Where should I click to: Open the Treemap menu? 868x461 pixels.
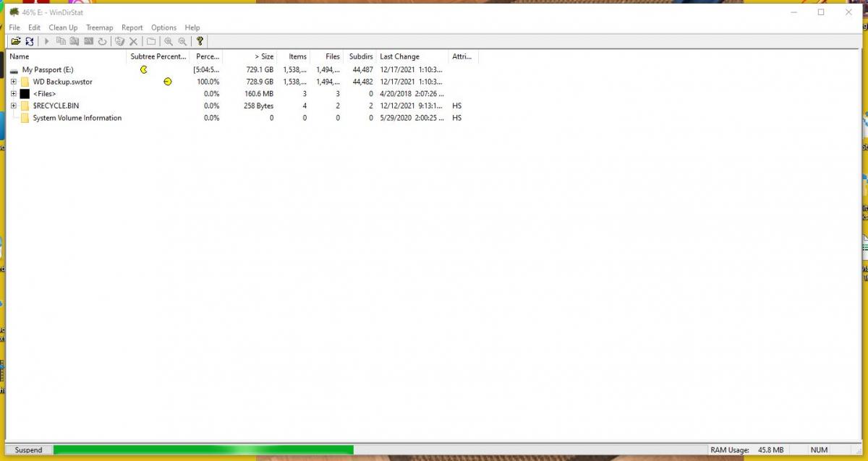pyautogui.click(x=100, y=27)
